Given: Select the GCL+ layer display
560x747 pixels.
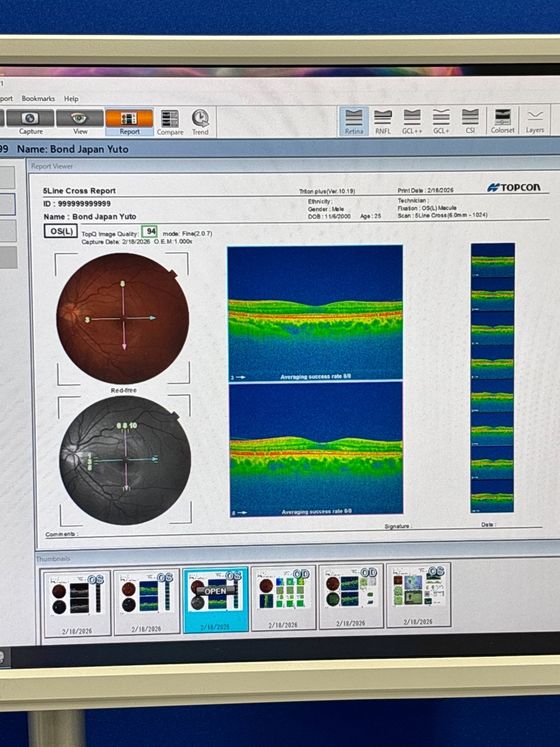Looking at the screenshot, I should tap(441, 121).
